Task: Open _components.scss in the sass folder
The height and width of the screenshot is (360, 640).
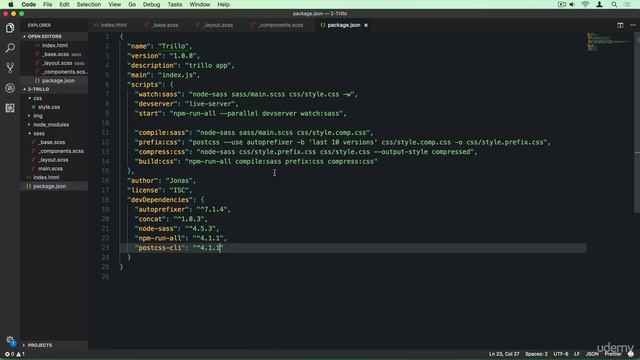Action: (61, 151)
